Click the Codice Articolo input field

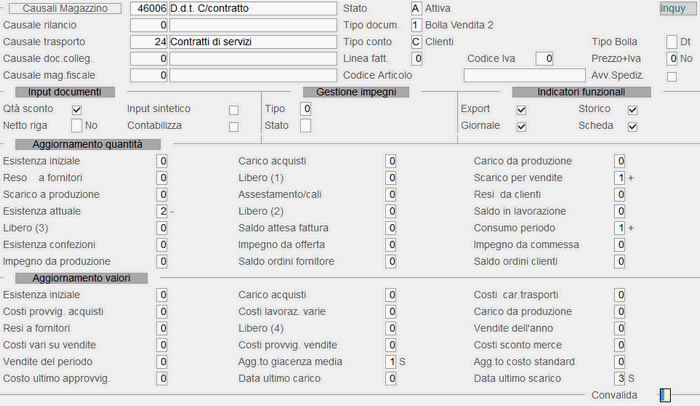click(x=524, y=75)
